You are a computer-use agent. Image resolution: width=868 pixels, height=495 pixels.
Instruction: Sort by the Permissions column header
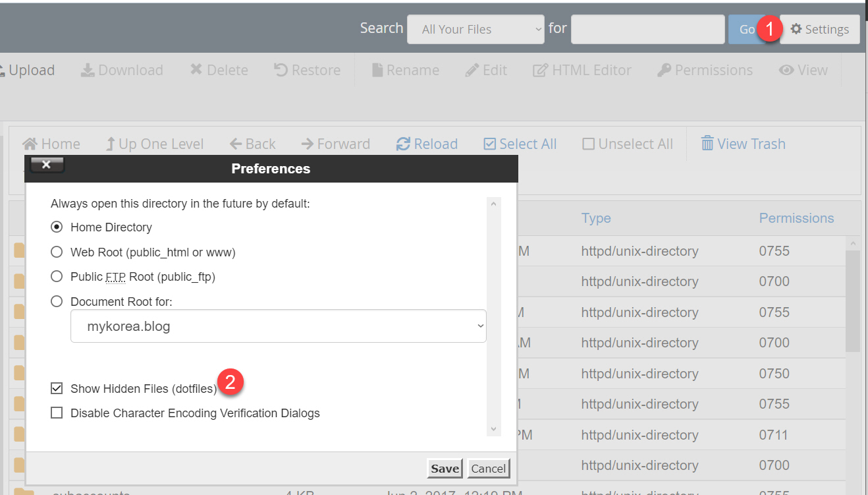(797, 218)
